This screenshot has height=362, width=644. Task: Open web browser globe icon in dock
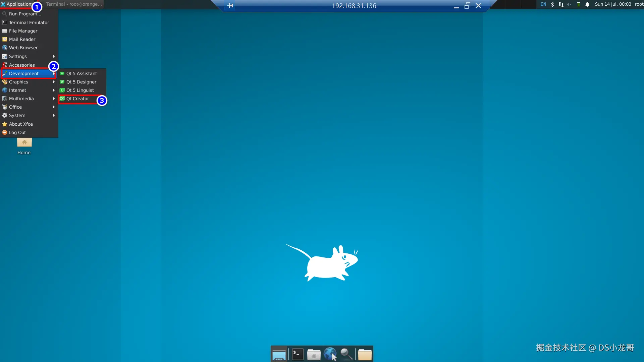click(330, 354)
